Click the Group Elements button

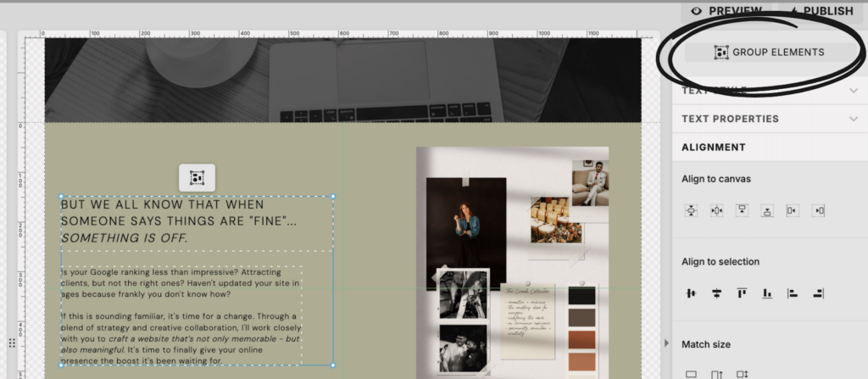[769, 53]
